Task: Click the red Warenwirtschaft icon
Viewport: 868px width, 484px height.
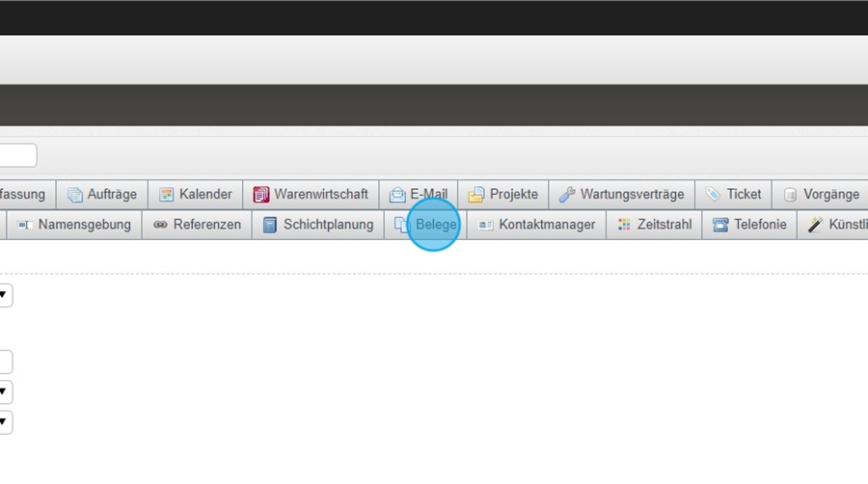Action: click(x=261, y=195)
